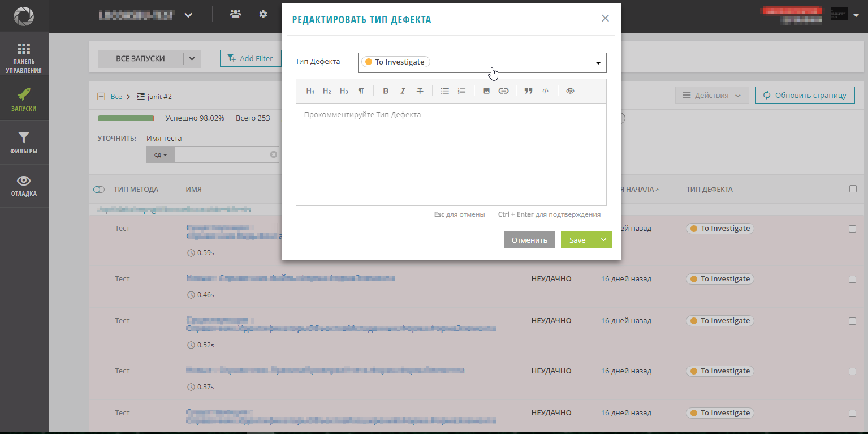Open Отладка in sidebar

(24, 186)
